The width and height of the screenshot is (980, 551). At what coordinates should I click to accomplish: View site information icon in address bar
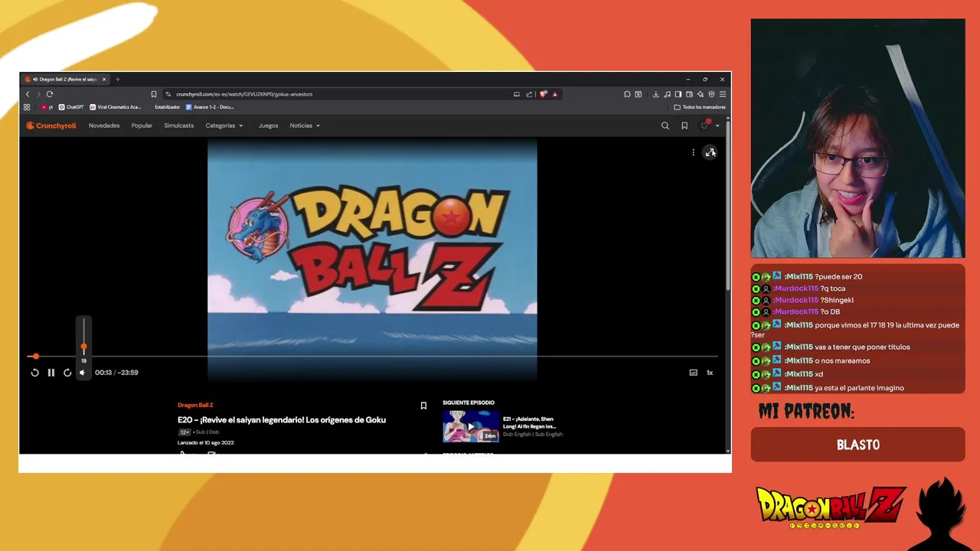coord(168,94)
